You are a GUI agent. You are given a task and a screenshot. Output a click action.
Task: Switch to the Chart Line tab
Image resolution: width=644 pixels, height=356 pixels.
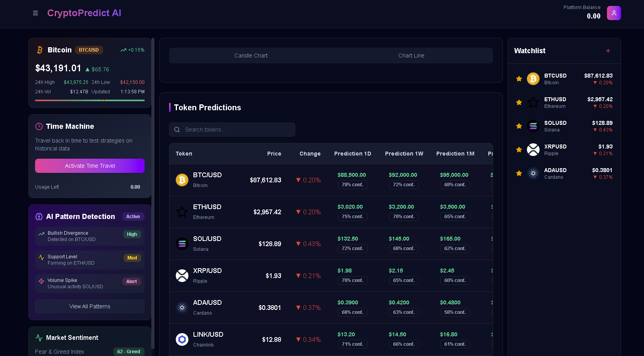point(411,56)
